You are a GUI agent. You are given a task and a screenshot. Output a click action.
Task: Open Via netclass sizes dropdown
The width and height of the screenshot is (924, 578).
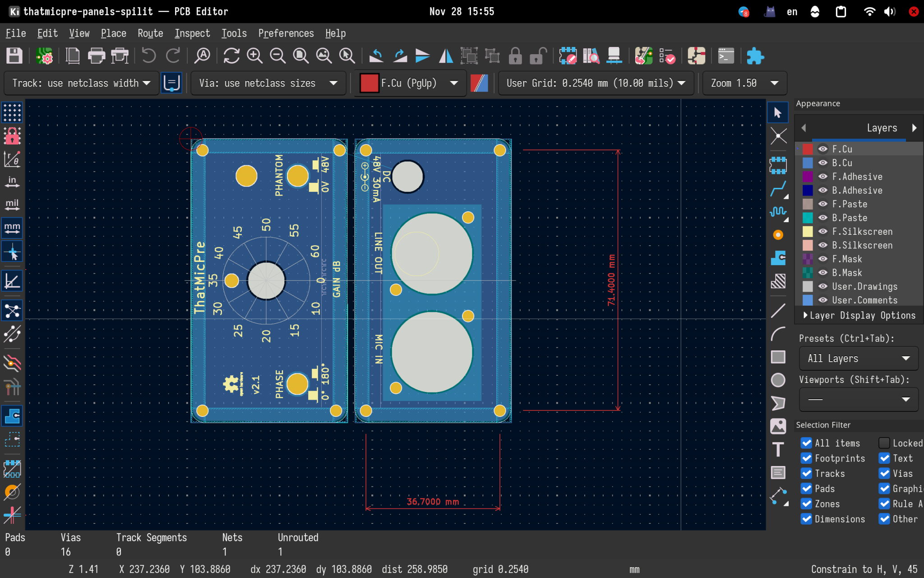(268, 83)
